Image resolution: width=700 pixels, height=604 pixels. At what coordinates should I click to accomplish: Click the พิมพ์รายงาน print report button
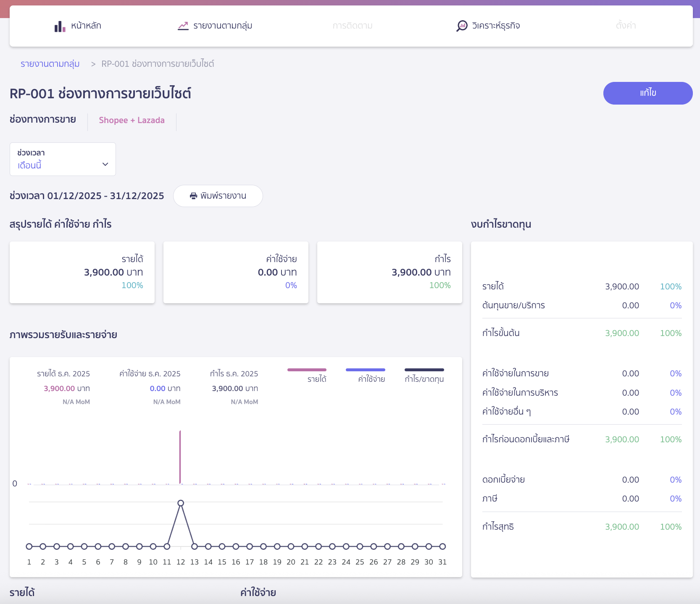(x=218, y=196)
